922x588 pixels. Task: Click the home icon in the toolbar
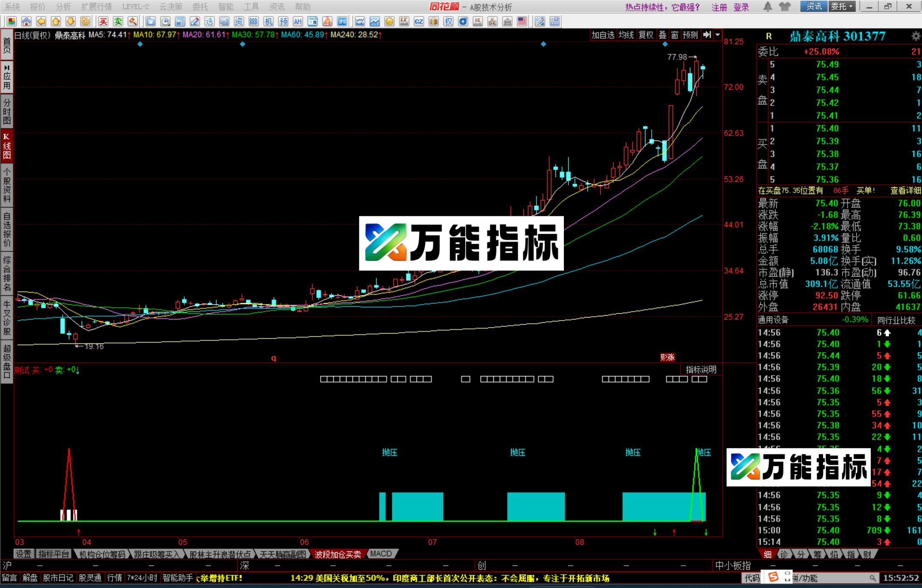click(26, 21)
